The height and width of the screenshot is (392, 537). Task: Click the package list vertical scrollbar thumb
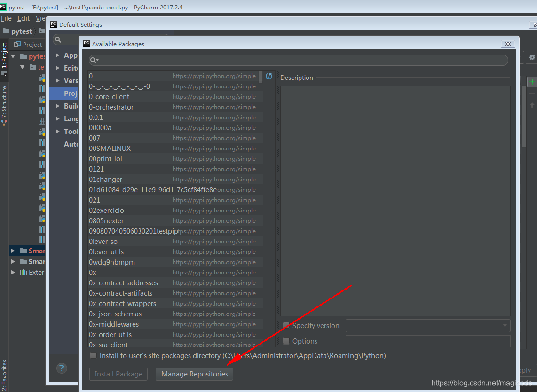(x=261, y=77)
